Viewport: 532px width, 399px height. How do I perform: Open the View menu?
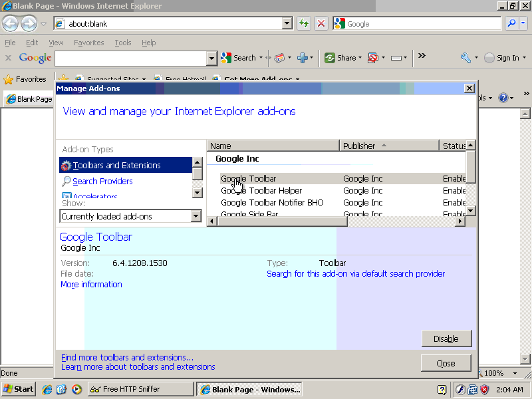coord(56,43)
